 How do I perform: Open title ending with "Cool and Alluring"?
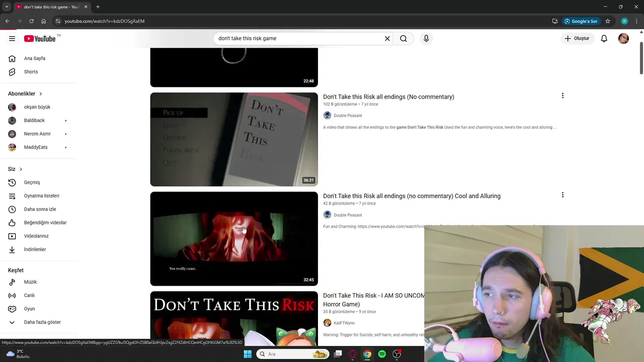tap(412, 196)
